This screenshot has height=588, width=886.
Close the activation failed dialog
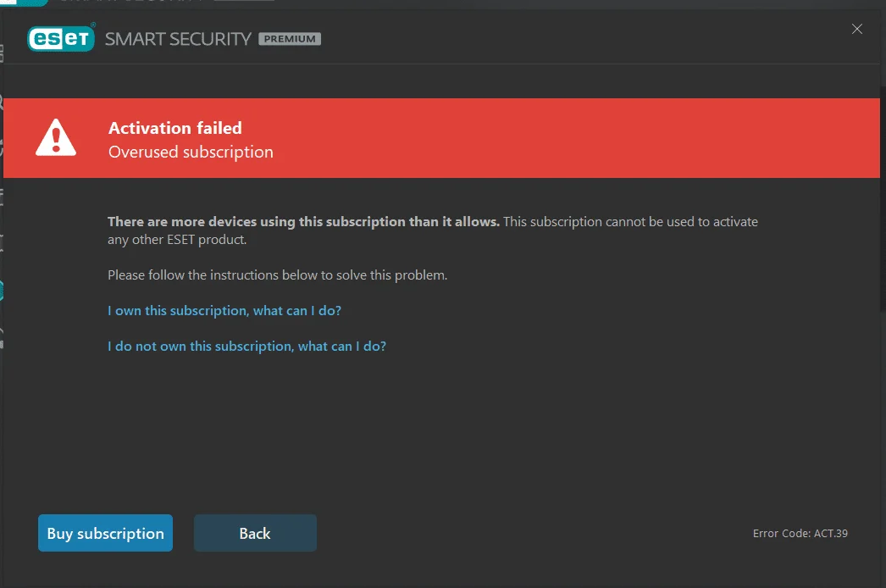pos(856,29)
